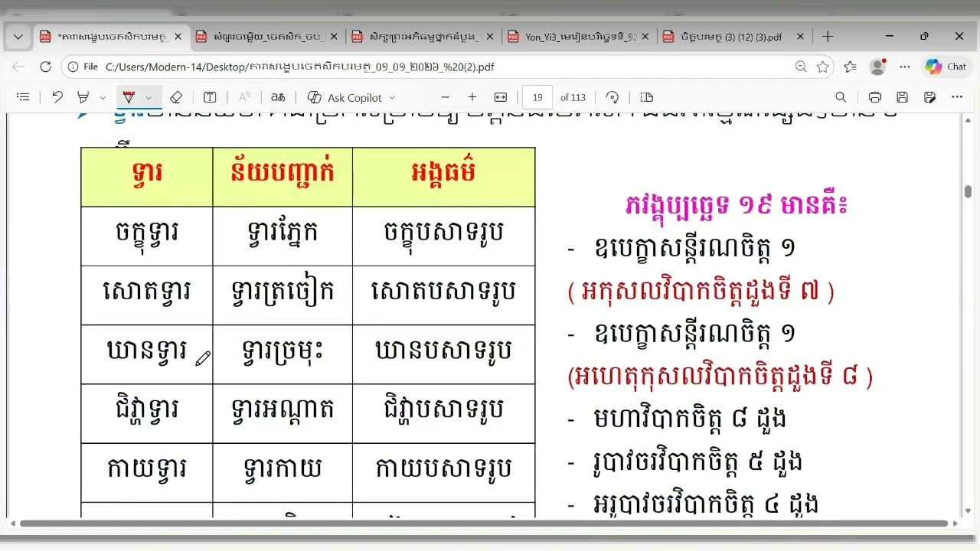Open the translate tool
The image size is (980, 551).
(278, 97)
